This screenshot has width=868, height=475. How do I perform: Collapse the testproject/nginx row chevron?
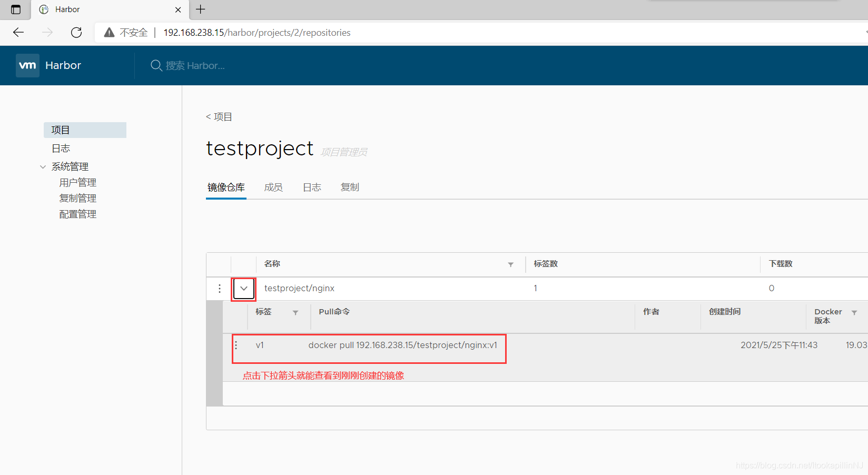[x=244, y=289]
